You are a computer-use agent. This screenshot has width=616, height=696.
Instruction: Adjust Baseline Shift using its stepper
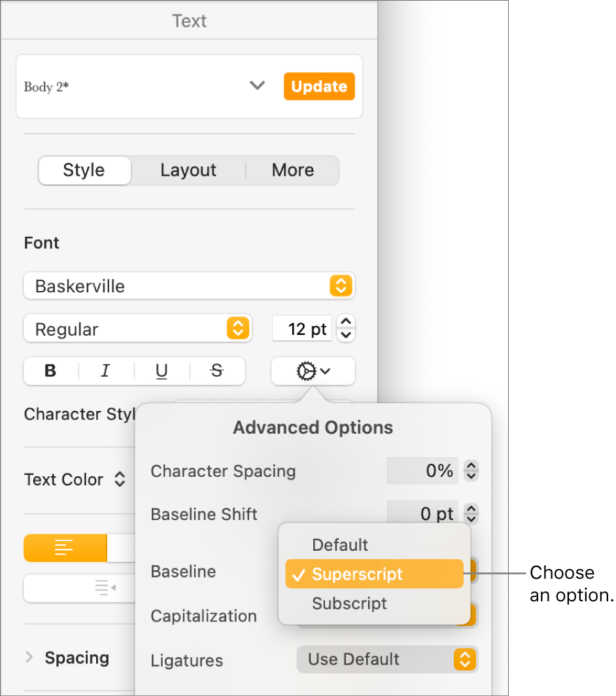471,513
